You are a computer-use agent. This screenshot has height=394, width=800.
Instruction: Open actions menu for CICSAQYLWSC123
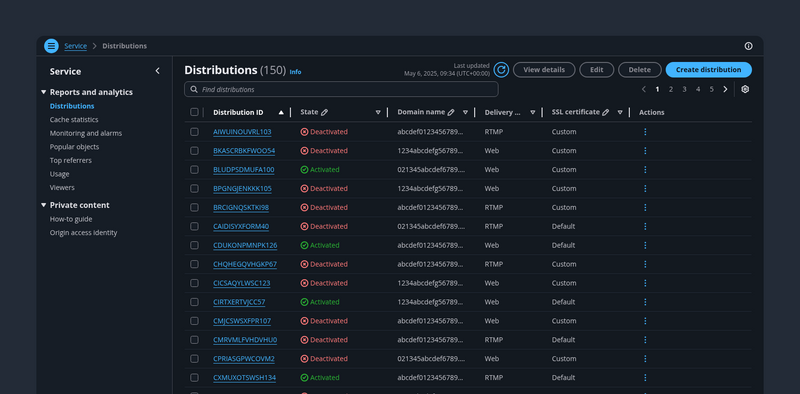pos(645,283)
